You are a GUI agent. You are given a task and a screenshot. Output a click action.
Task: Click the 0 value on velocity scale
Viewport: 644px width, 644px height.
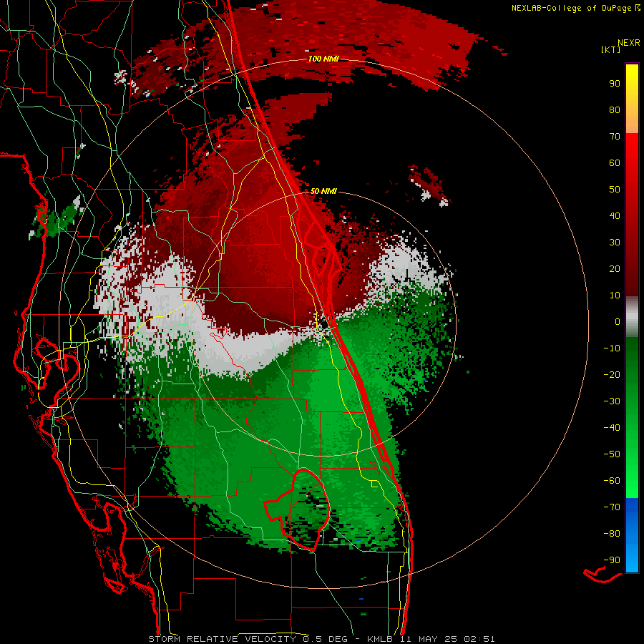click(618, 321)
